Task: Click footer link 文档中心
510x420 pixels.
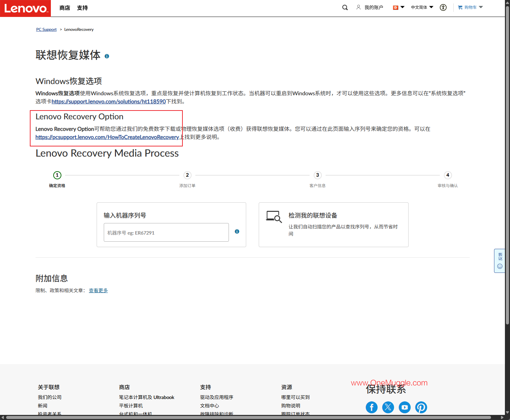Action: [x=210, y=406]
